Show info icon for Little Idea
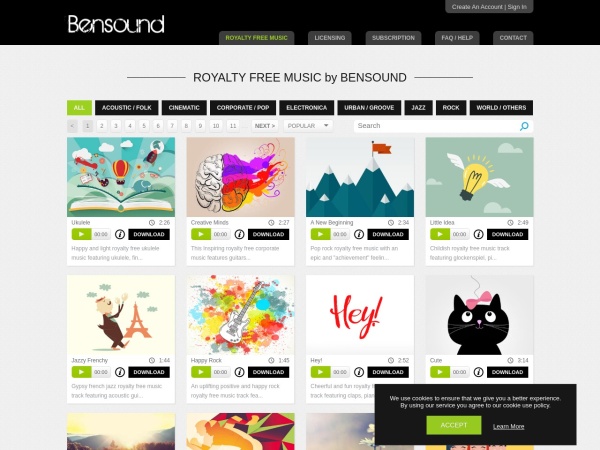 [x=478, y=234]
